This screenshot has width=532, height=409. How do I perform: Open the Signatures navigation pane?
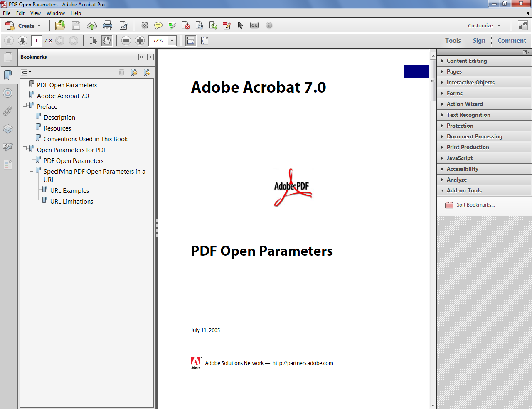click(8, 147)
